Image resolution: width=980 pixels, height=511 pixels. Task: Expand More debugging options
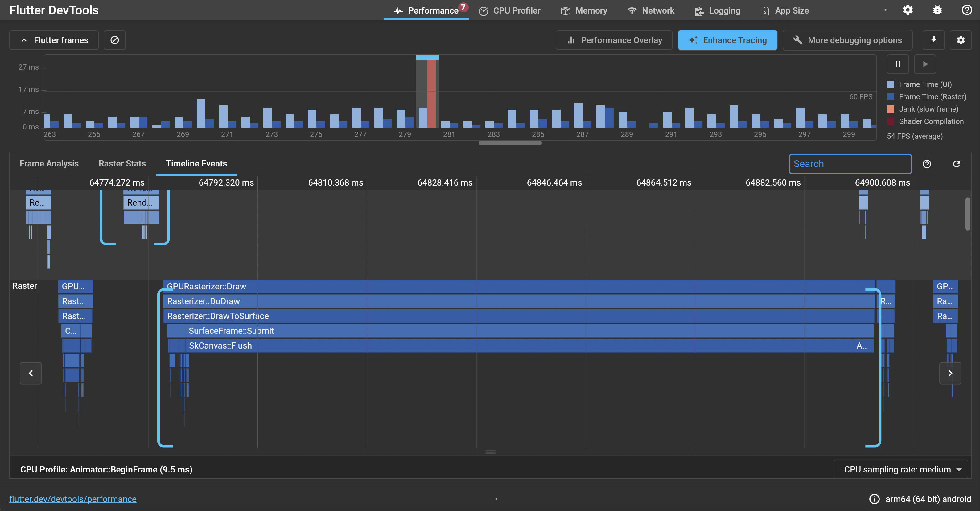[x=847, y=40]
